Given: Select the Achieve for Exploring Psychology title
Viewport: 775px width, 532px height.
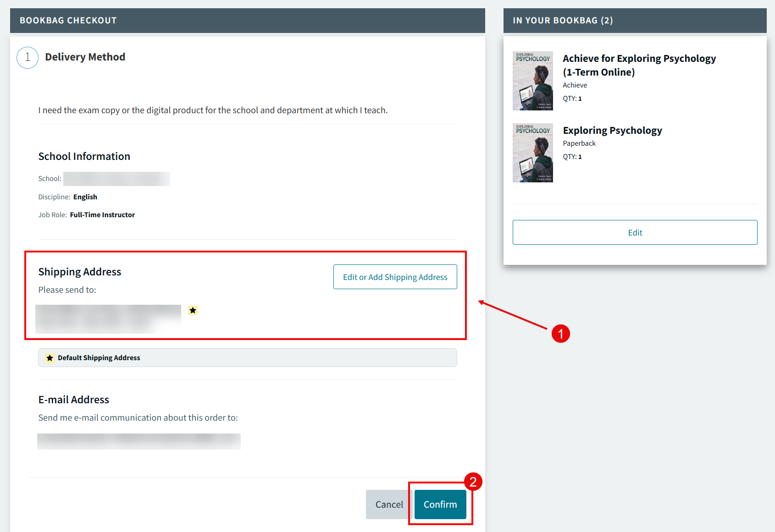Looking at the screenshot, I should 639,65.
